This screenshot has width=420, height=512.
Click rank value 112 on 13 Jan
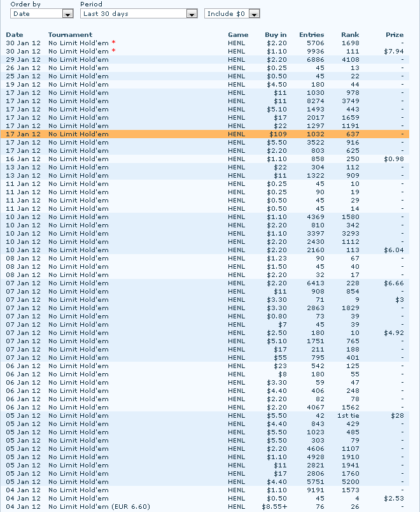click(353, 167)
